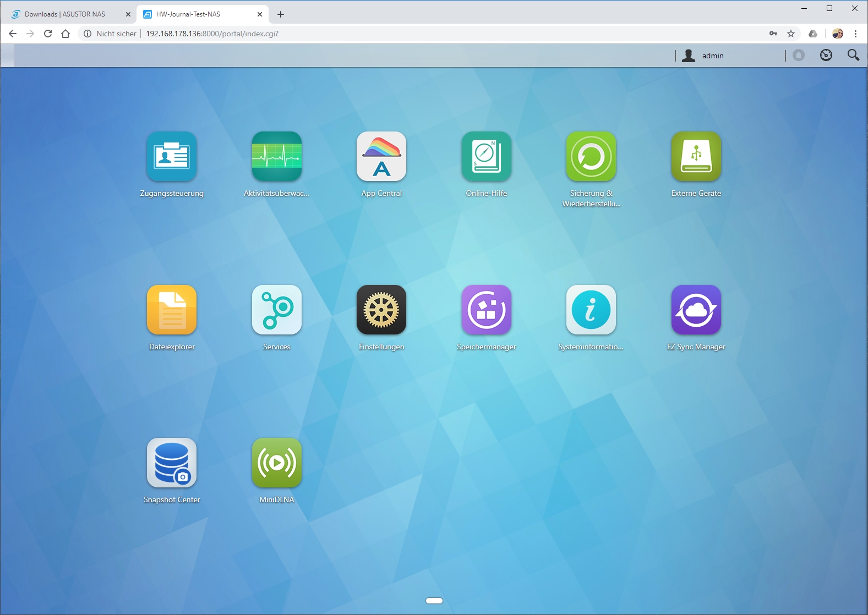
Task: Click the Nicht sicher site info indicator
Action: 110,34
